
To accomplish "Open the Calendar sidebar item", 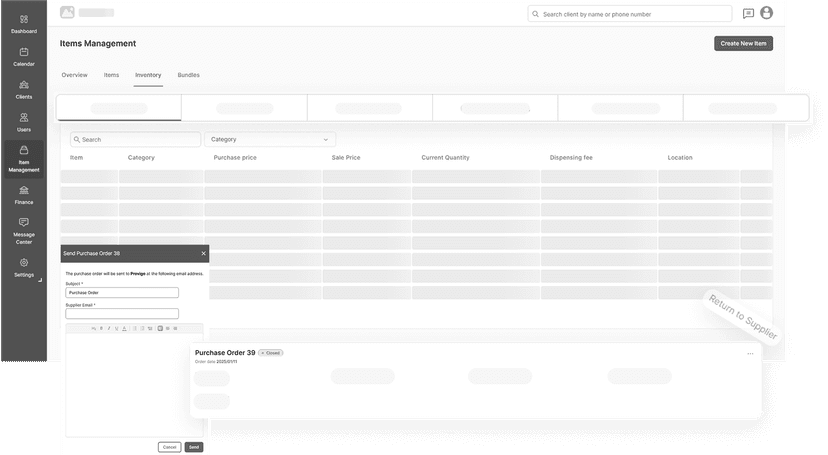I will tap(24, 57).
